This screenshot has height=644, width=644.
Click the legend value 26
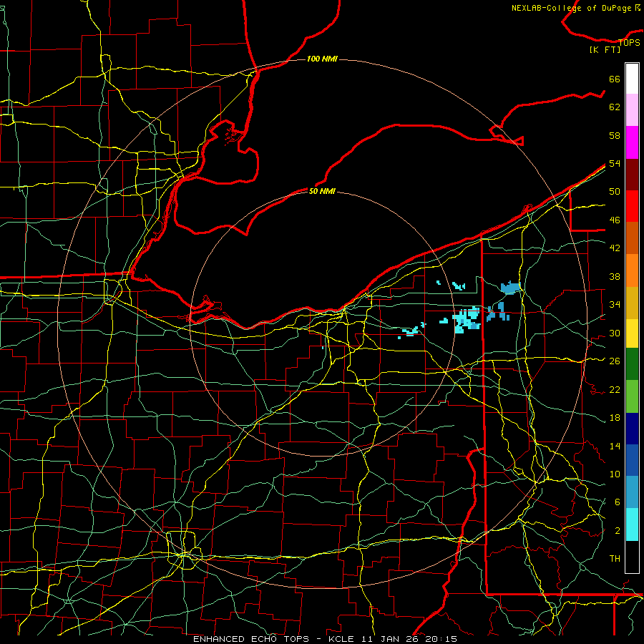pos(615,361)
